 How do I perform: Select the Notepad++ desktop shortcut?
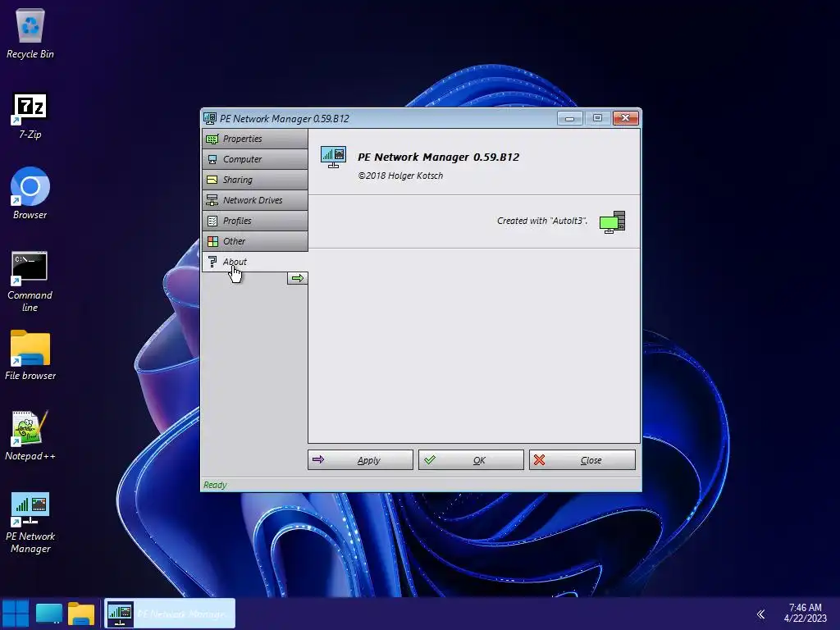tap(30, 436)
